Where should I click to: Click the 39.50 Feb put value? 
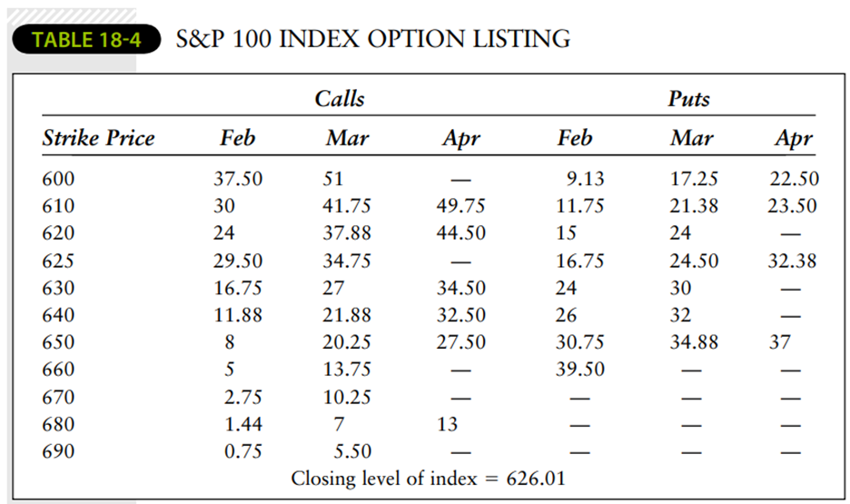coord(580,370)
